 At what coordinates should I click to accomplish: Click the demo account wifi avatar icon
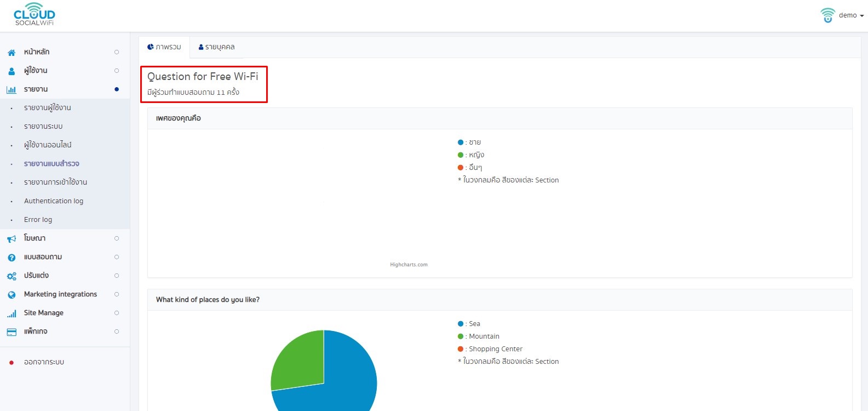coord(827,15)
